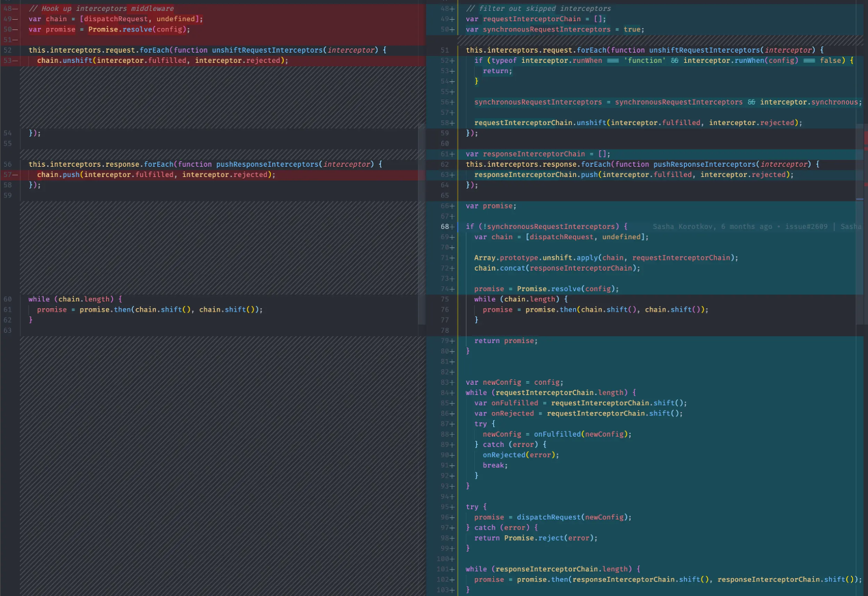The width and height of the screenshot is (868, 596).
Task: Click the plus marker on added line 88
Action: pos(452,434)
